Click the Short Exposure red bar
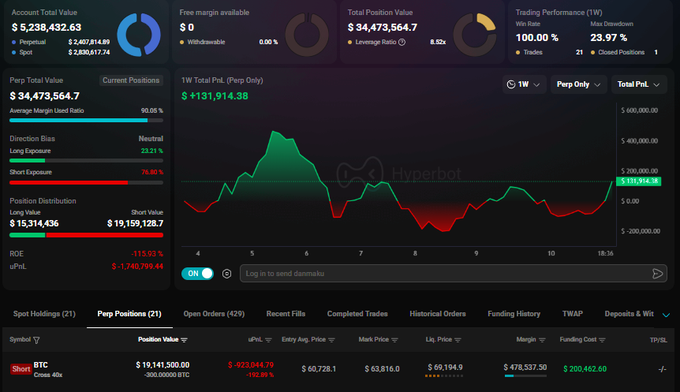680x392 pixels. [x=69, y=183]
